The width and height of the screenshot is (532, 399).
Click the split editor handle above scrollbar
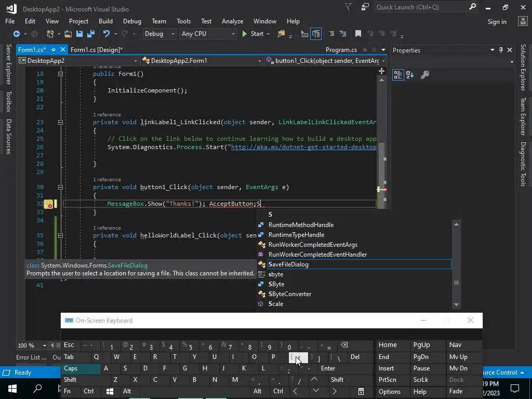click(x=381, y=71)
